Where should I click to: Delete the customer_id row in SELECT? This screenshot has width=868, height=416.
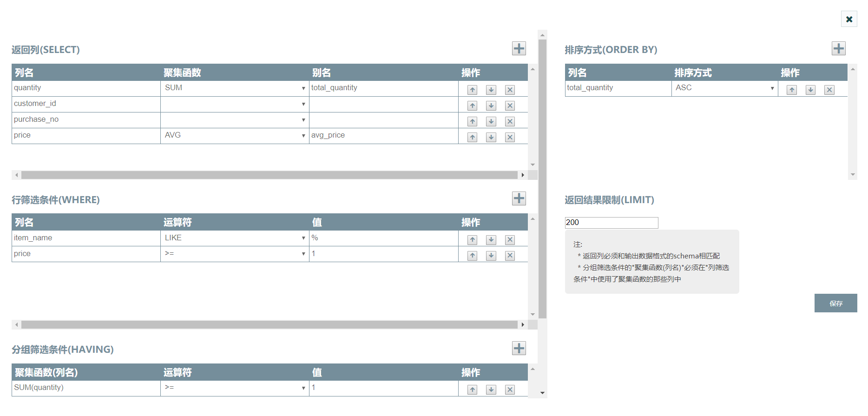tap(510, 106)
